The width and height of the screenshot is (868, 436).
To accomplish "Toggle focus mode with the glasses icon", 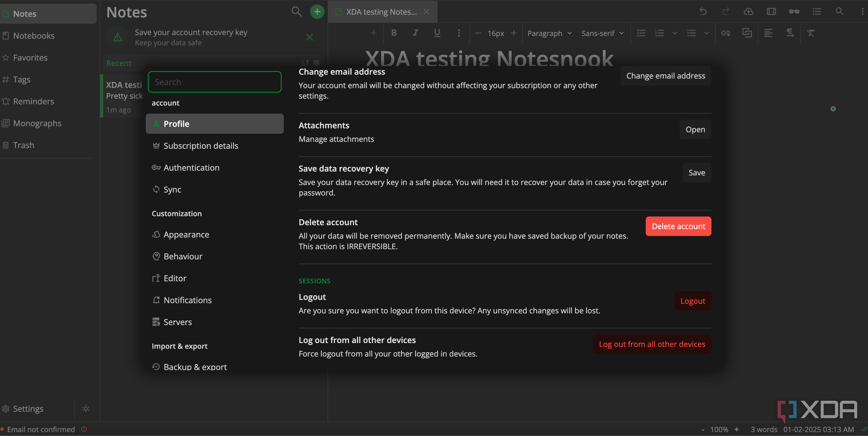I will point(794,11).
